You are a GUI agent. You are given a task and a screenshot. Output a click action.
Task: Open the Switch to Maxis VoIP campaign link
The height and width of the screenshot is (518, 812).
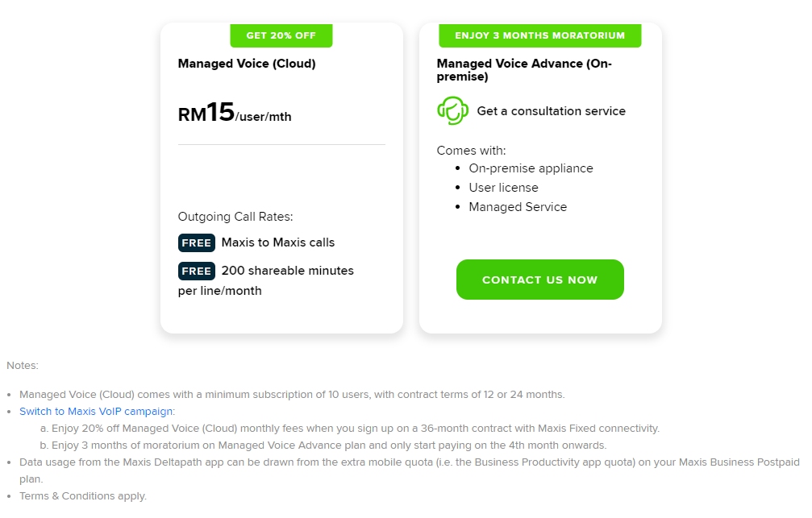point(97,411)
